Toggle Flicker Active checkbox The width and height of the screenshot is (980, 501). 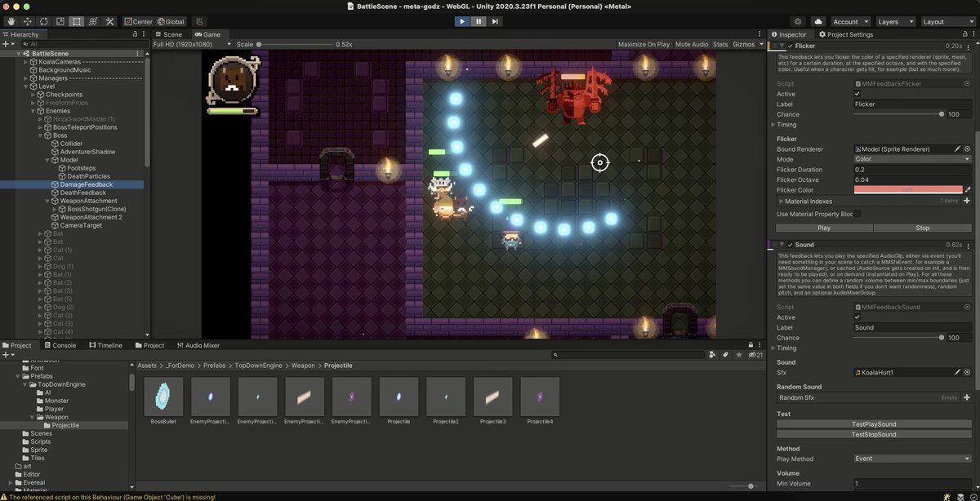857,94
